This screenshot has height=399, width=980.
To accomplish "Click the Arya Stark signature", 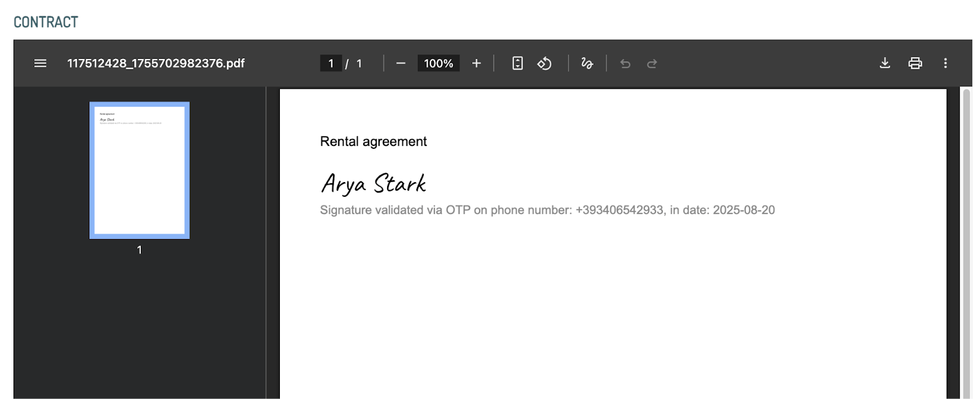I will pyautogui.click(x=374, y=183).
